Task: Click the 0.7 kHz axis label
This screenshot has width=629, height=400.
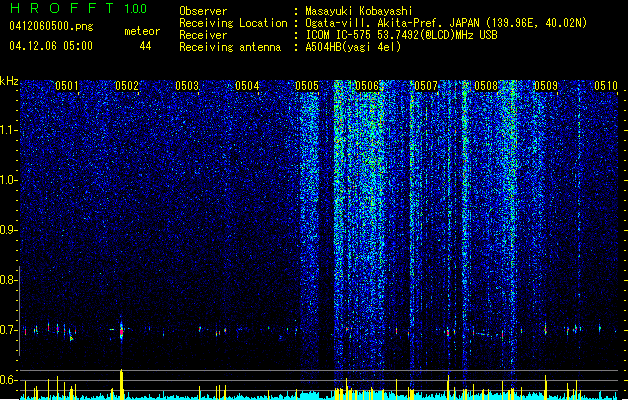Action: tap(8, 330)
